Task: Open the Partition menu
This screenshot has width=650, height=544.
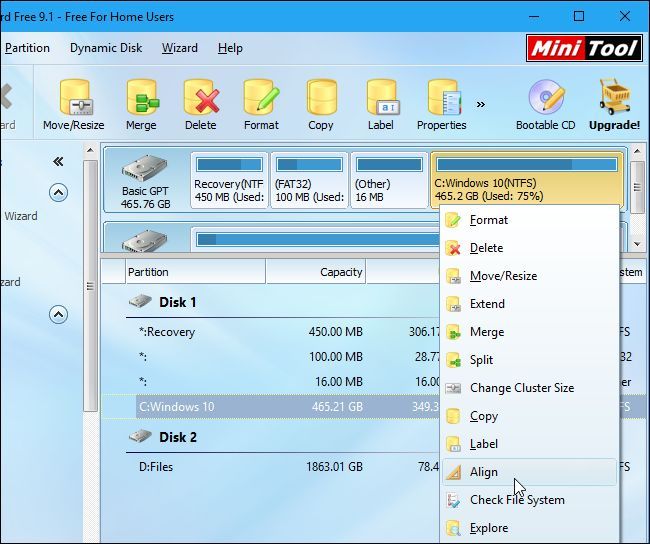Action: [x=27, y=48]
